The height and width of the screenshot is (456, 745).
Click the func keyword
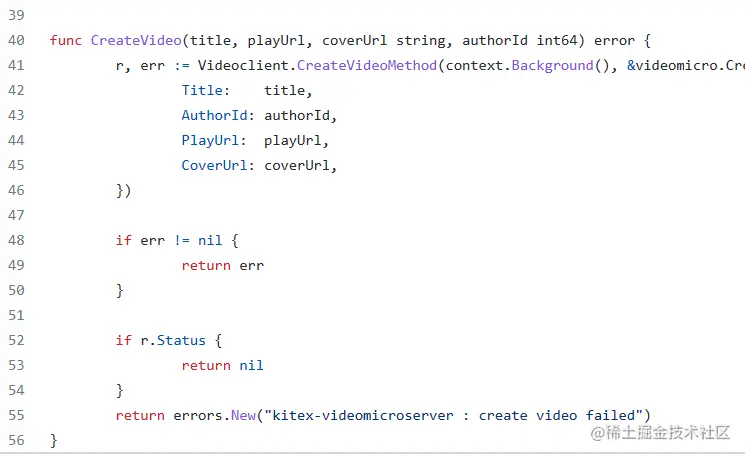click(66, 40)
